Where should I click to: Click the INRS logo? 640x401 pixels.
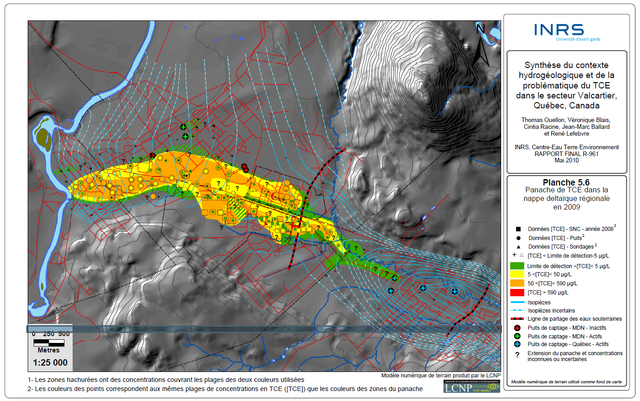[x=559, y=30]
